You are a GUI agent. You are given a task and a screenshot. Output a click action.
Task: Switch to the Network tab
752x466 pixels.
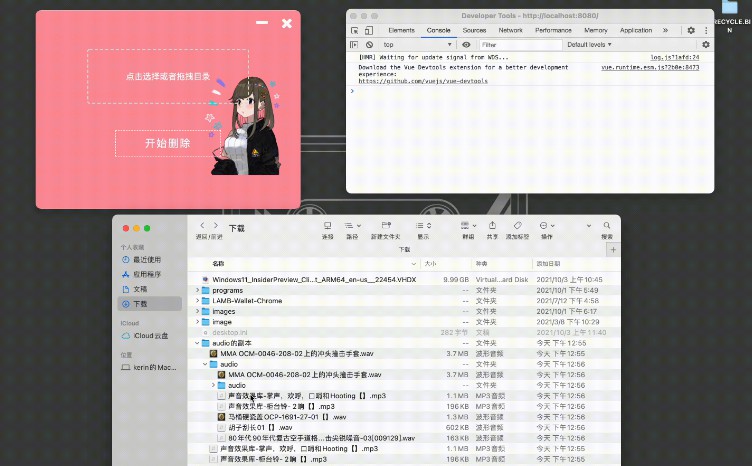click(x=510, y=31)
